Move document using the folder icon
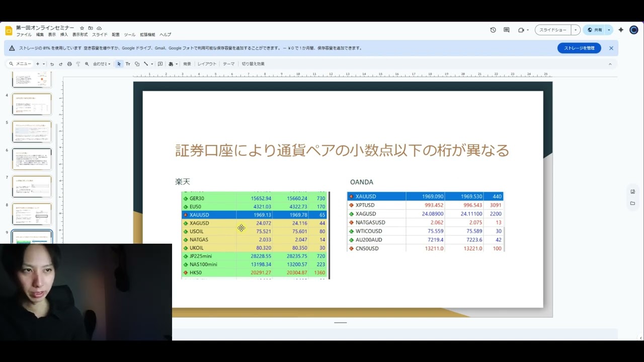This screenshot has height=362, width=644. click(x=91, y=28)
